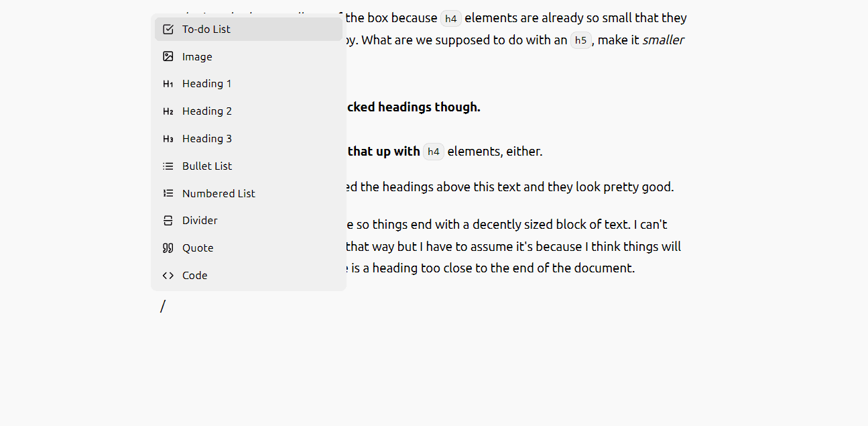
Task: Click the Numbered List icon
Action: [168, 193]
